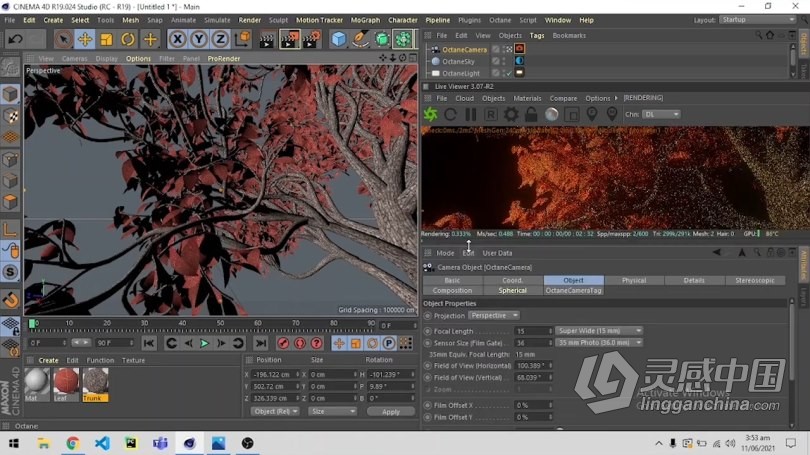Toggle Field of View (Horizontal) animation dot
The width and height of the screenshot is (810, 455).
[x=427, y=366]
